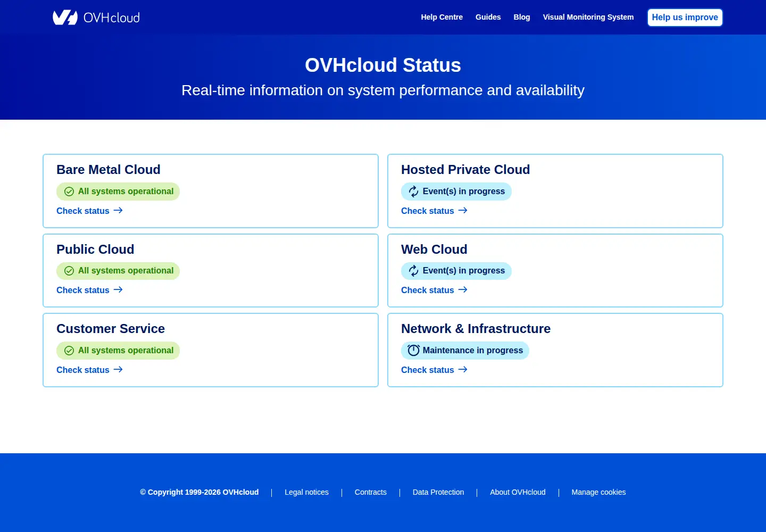Viewport: 766px width, 532px height.
Task: Click the arrow icon beside Web Cloud's Check status
Action: [x=463, y=290]
